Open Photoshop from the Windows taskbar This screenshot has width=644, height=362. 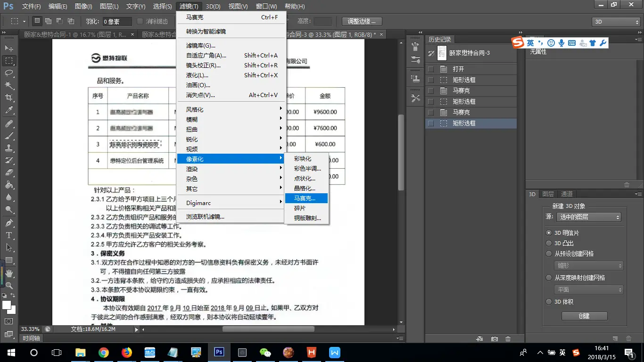pos(219,352)
